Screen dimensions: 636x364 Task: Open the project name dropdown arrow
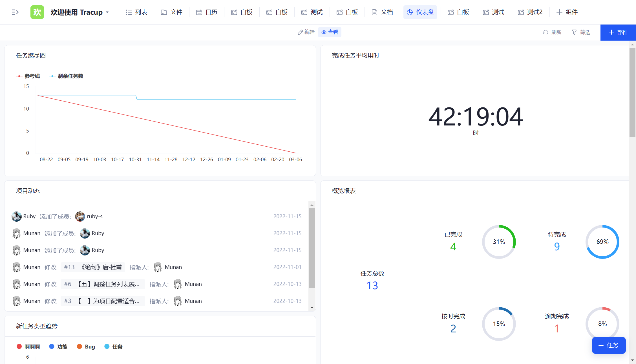coord(107,12)
